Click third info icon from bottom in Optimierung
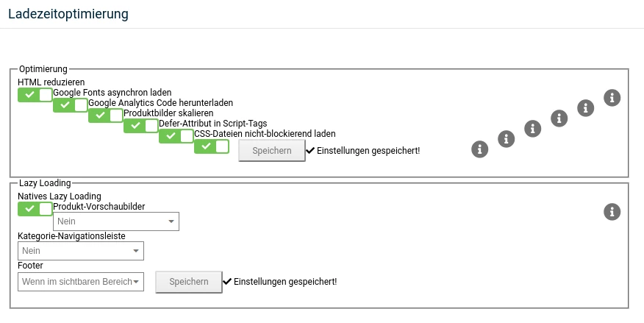 (x=533, y=129)
